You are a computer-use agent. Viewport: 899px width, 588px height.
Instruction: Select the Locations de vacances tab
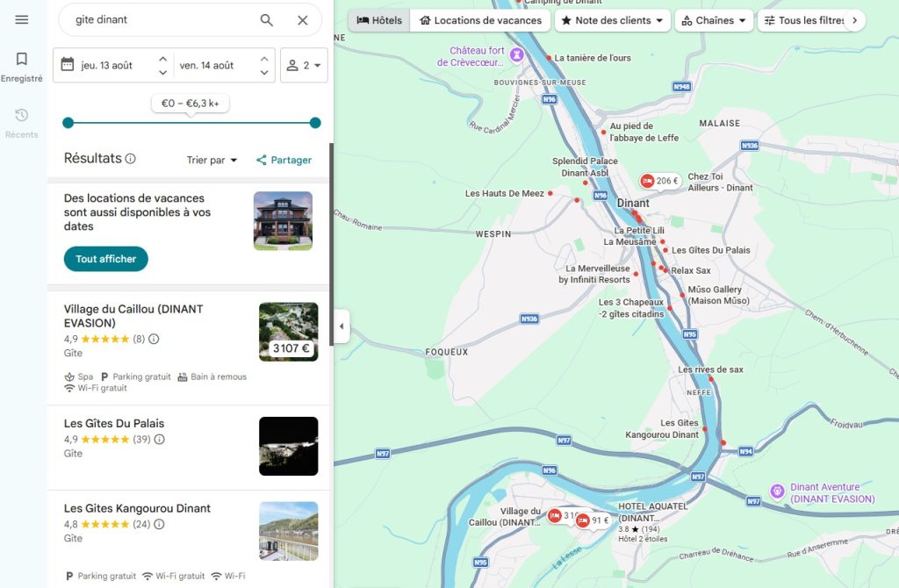[480, 21]
